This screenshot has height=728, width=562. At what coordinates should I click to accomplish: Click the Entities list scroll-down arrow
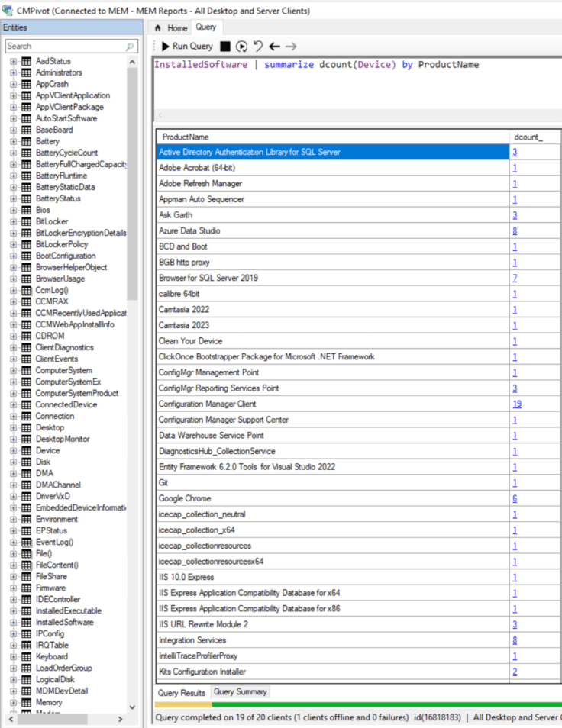132,707
